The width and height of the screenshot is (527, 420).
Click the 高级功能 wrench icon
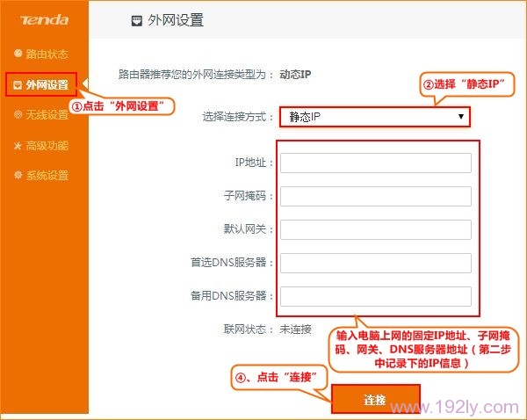18,145
